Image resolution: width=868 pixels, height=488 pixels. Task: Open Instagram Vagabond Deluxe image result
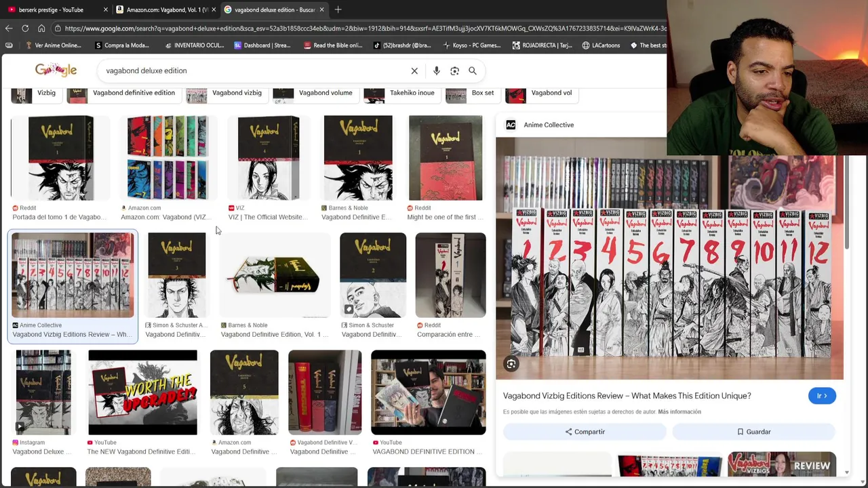click(43, 392)
